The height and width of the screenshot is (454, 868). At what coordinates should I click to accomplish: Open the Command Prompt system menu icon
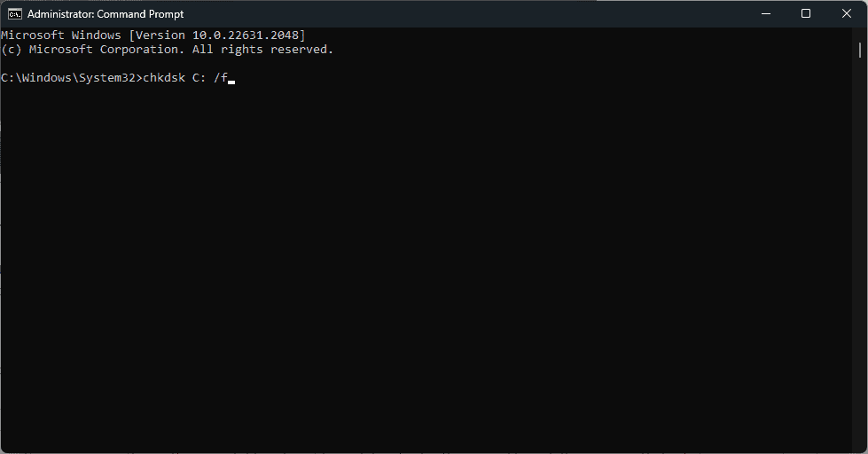[15, 14]
